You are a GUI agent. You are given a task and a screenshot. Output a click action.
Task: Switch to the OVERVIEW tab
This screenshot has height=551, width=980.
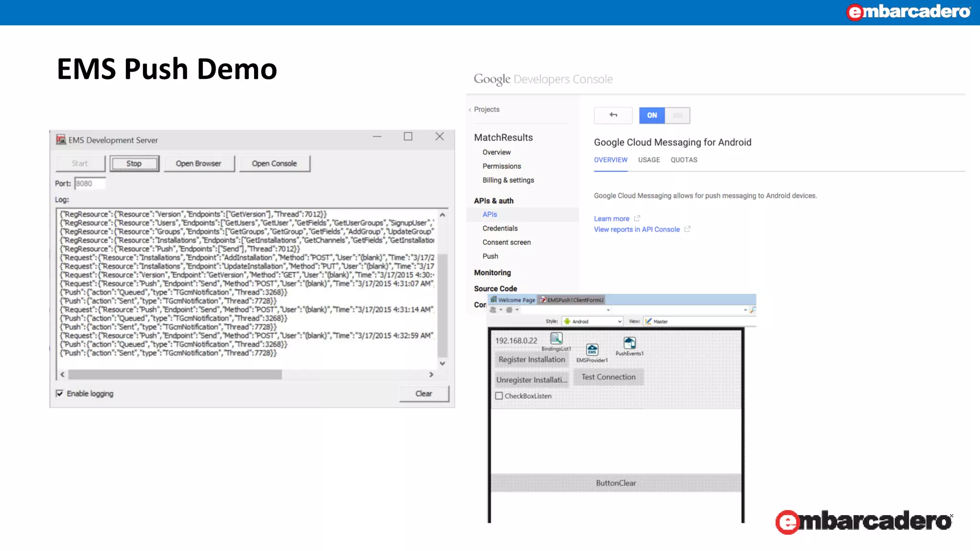611,160
